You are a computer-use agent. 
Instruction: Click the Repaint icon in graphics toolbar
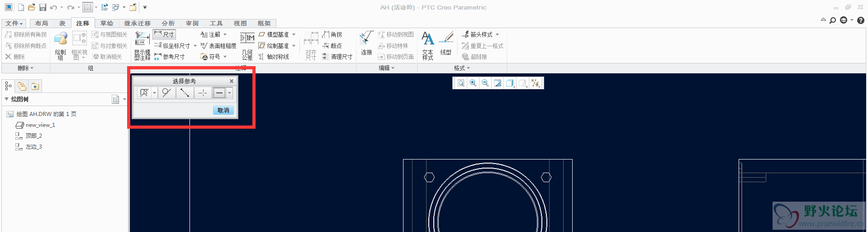coord(498,83)
